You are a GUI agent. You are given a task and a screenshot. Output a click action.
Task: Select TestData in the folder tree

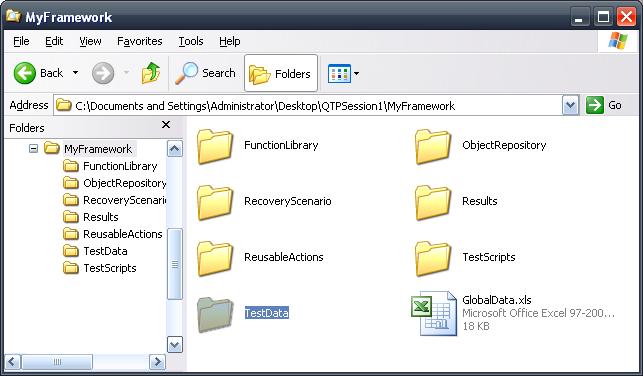click(105, 251)
